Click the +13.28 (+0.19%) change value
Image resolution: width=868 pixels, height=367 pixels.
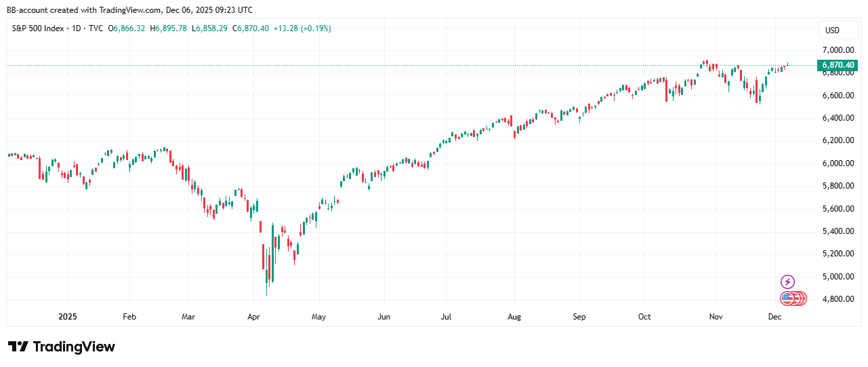pyautogui.click(x=302, y=28)
